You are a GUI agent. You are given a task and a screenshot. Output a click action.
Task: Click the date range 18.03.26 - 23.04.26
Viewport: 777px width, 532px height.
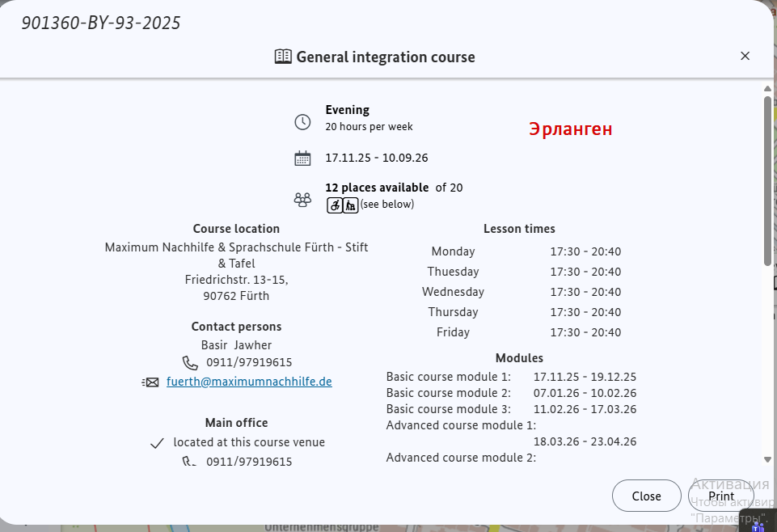[x=585, y=441]
